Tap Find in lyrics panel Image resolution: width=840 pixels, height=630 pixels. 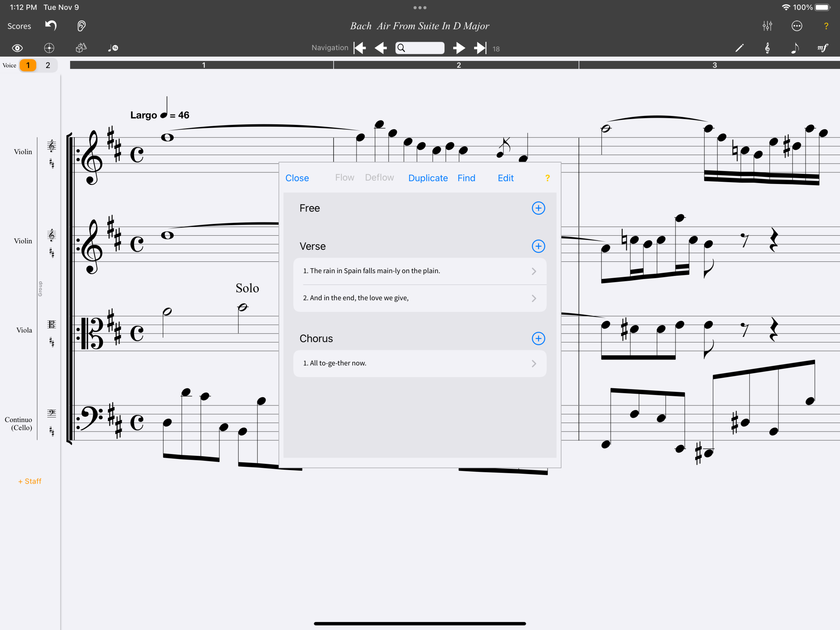click(466, 178)
